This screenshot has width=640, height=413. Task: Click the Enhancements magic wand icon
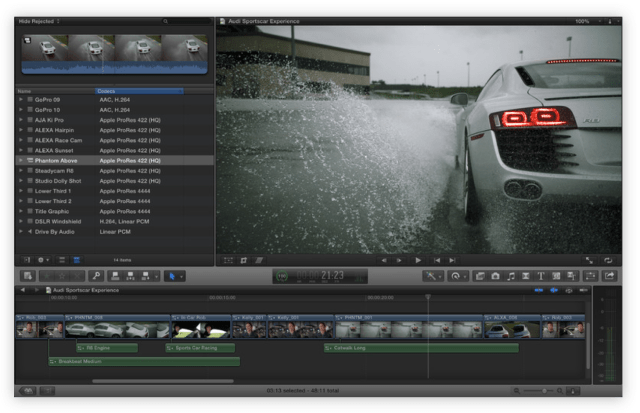point(433,275)
